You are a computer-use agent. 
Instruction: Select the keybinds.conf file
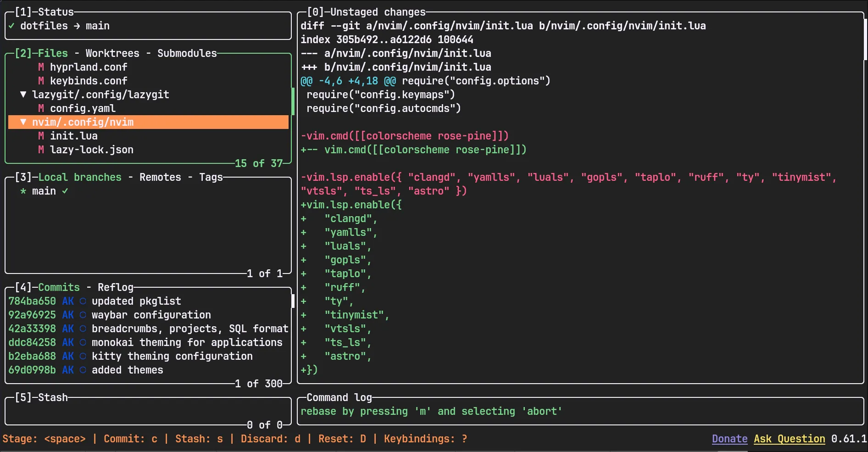[x=89, y=81]
